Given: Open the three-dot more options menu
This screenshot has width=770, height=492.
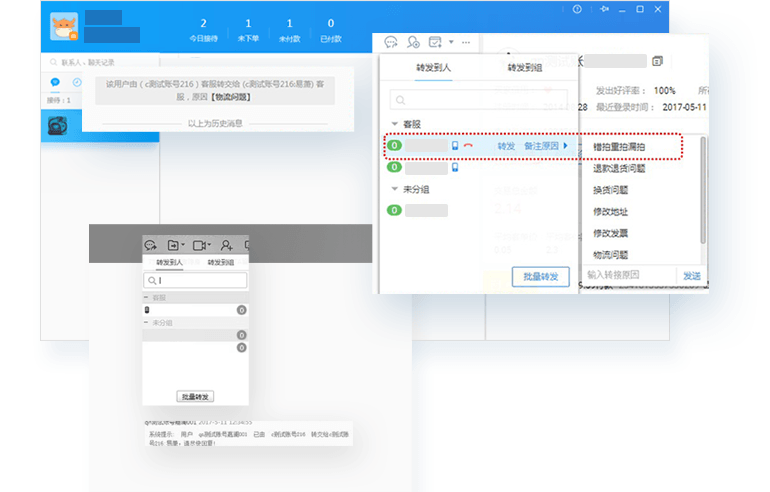Looking at the screenshot, I should click(x=466, y=42).
